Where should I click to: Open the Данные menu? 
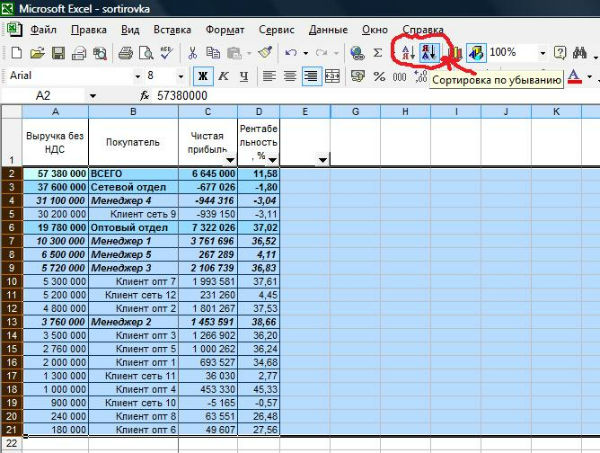327,30
